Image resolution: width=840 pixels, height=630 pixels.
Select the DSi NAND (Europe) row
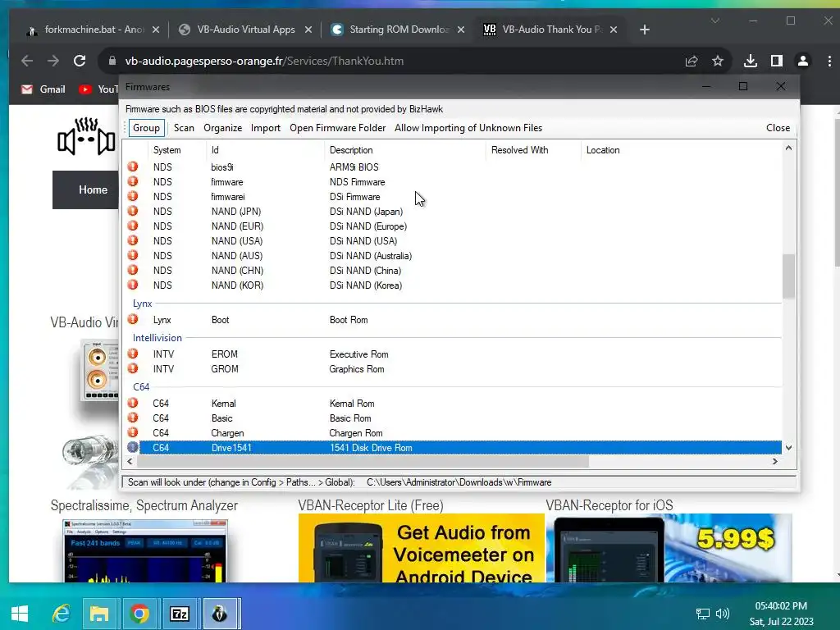(x=454, y=226)
